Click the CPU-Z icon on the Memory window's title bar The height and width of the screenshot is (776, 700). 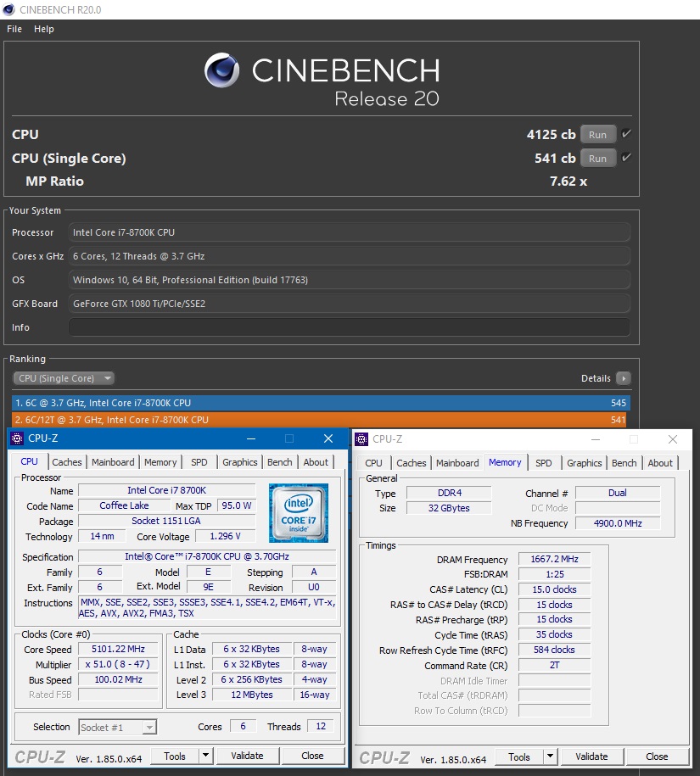pyautogui.click(x=363, y=439)
